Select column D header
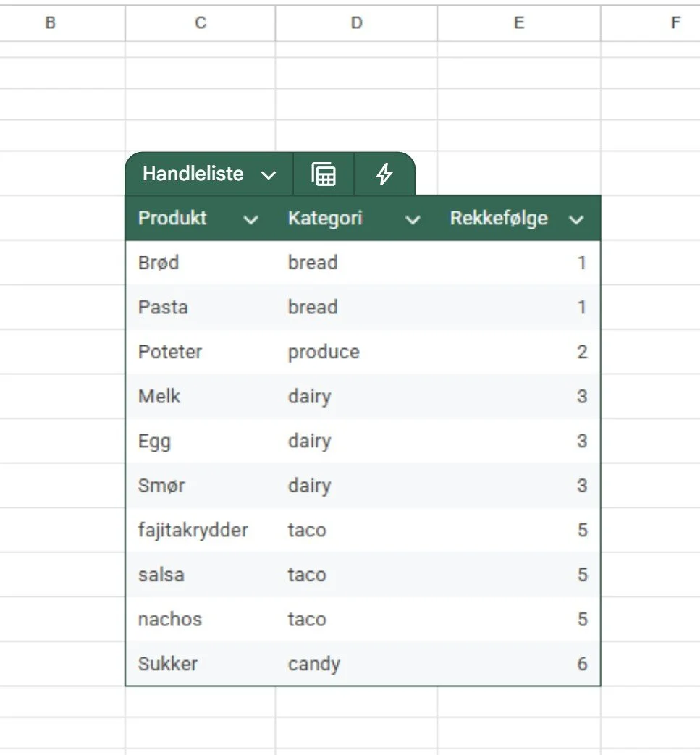 (356, 22)
